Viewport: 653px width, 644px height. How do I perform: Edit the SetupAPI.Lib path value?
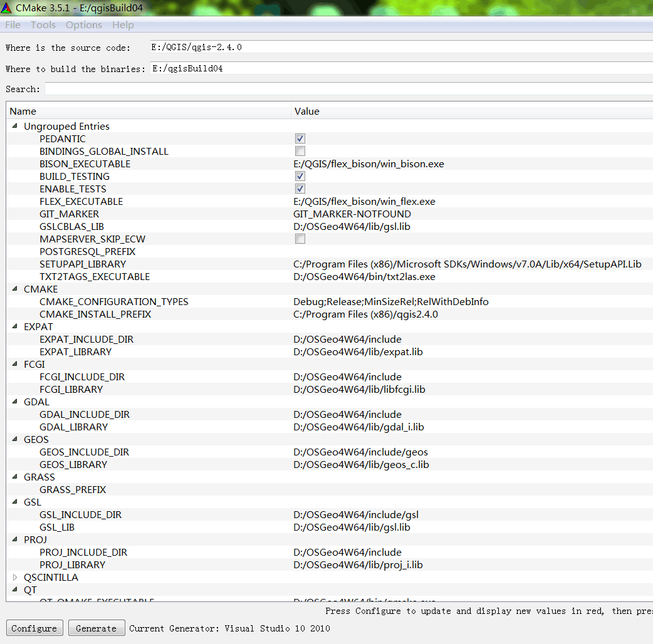point(468,264)
